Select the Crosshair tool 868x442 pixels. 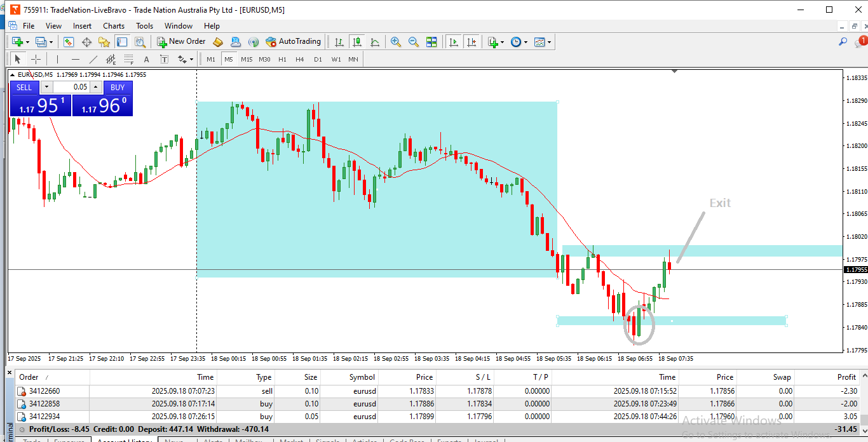[36, 59]
